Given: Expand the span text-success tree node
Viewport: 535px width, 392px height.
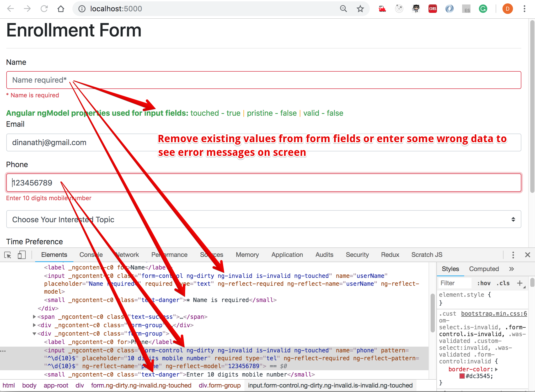Looking at the screenshot, I should (34, 317).
